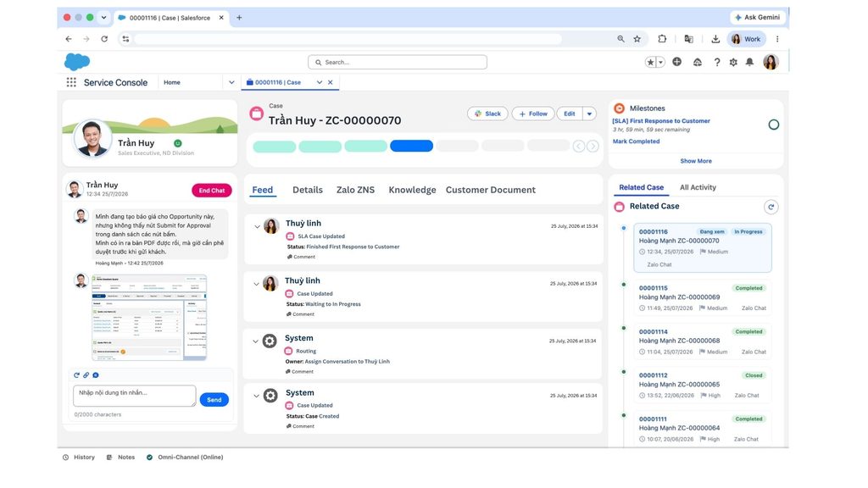Bookmark this page with star icon

[637, 39]
